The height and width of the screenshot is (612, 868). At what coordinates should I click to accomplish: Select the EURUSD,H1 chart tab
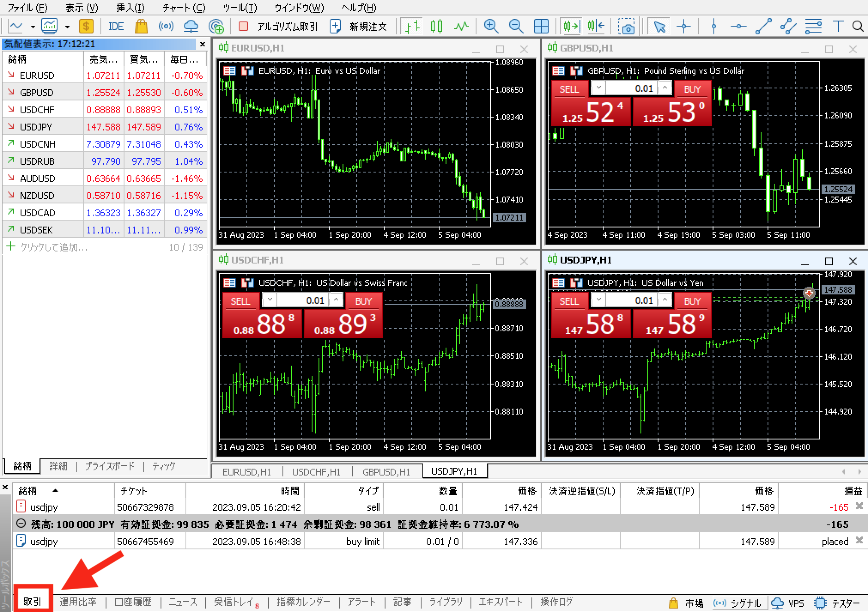(x=247, y=472)
